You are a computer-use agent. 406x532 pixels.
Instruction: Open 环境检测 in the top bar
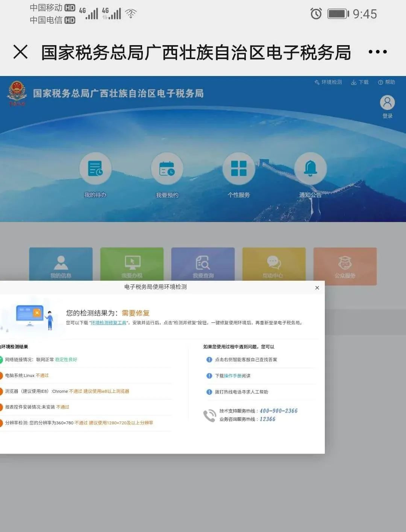click(328, 82)
